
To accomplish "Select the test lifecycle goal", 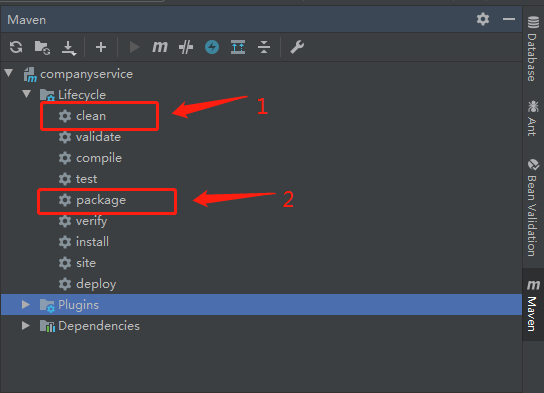I will click(x=87, y=179).
